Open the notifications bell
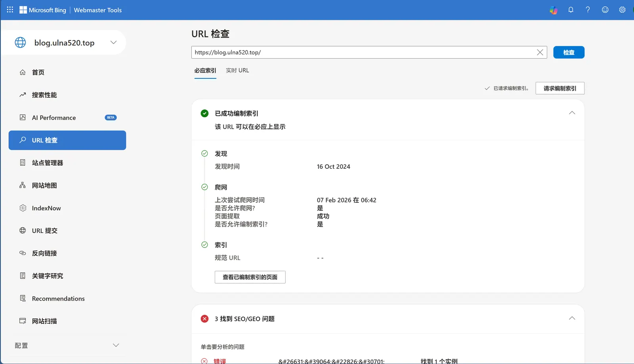 click(571, 10)
